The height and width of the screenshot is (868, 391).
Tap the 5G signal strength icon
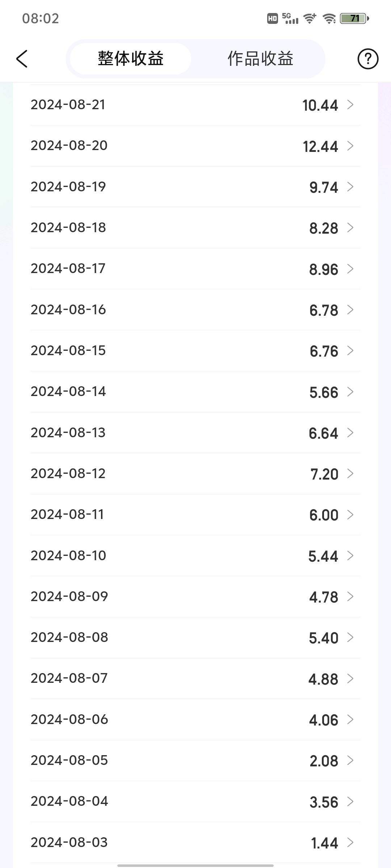[x=290, y=18]
